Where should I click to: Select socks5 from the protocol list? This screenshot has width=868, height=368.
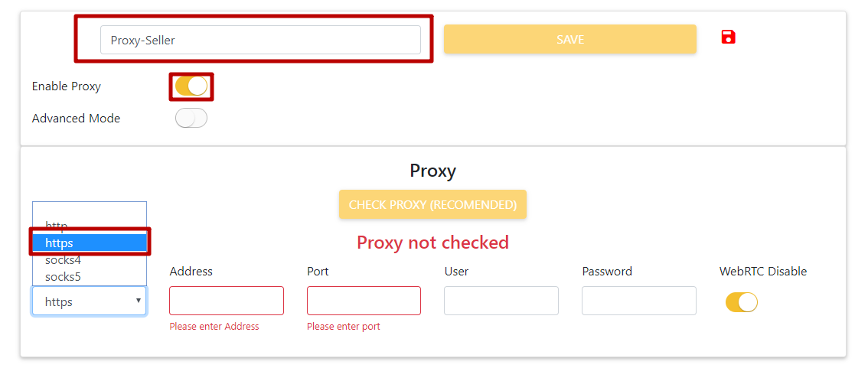click(63, 276)
